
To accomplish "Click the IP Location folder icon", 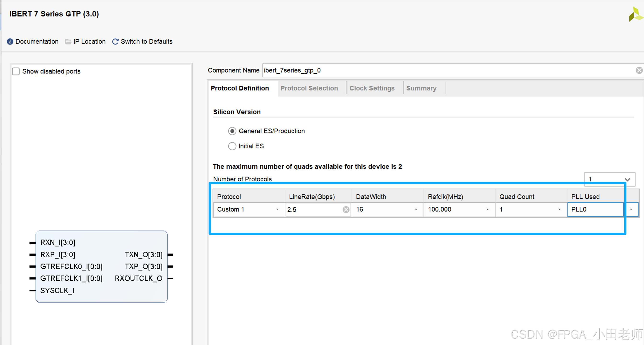I will click(x=68, y=41).
